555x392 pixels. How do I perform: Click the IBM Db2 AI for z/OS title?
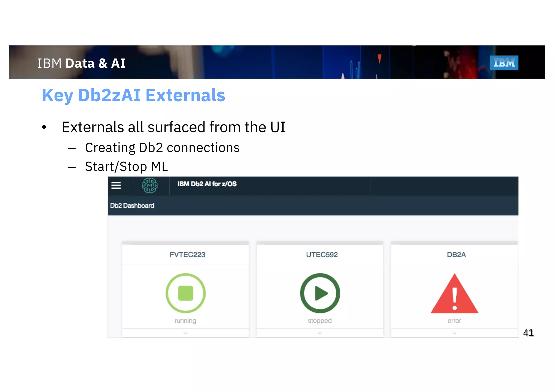[207, 184]
